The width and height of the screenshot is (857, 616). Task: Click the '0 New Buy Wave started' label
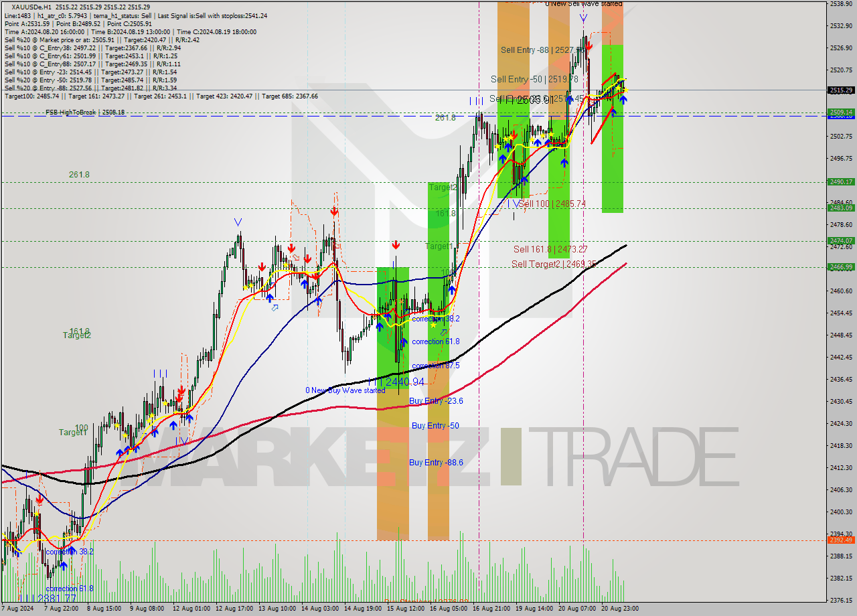click(x=345, y=390)
